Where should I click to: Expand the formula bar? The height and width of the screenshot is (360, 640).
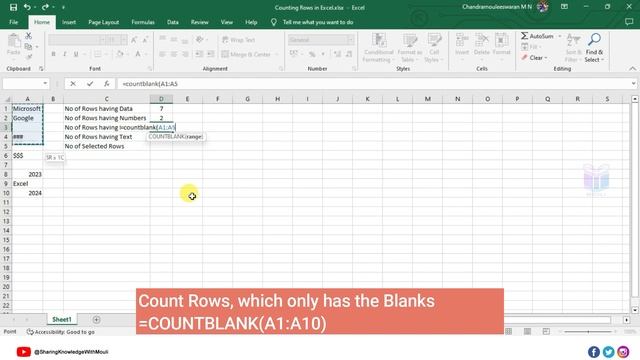[633, 84]
